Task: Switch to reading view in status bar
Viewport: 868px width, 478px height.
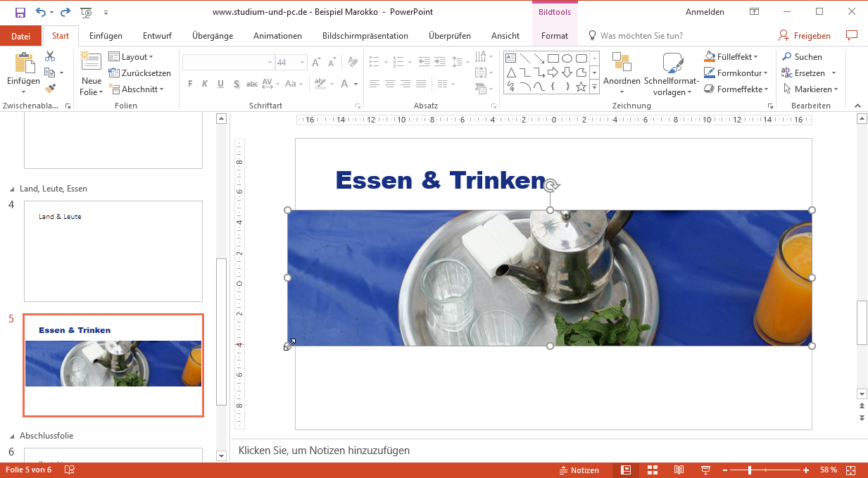Action: tap(679, 470)
